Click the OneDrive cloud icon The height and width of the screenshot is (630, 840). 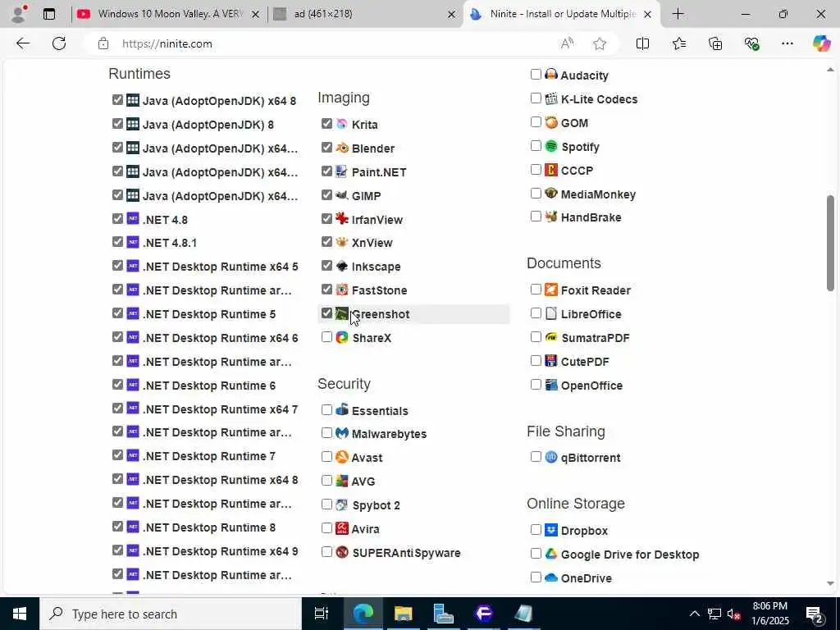point(551,577)
